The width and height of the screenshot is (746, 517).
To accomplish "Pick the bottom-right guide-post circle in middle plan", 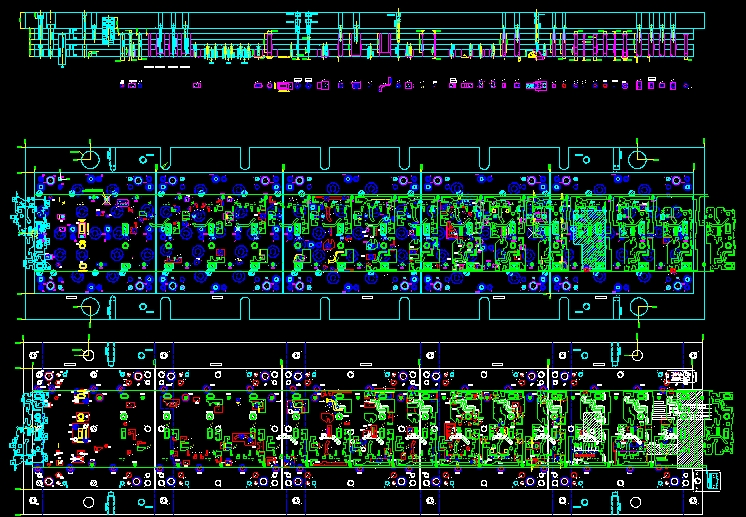I will pyautogui.click(x=638, y=307).
